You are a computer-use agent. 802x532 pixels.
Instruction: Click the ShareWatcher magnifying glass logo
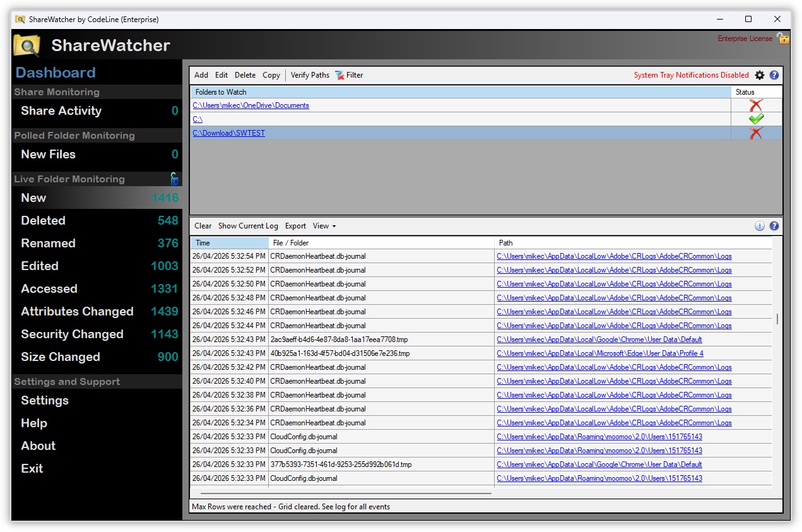tap(26, 45)
